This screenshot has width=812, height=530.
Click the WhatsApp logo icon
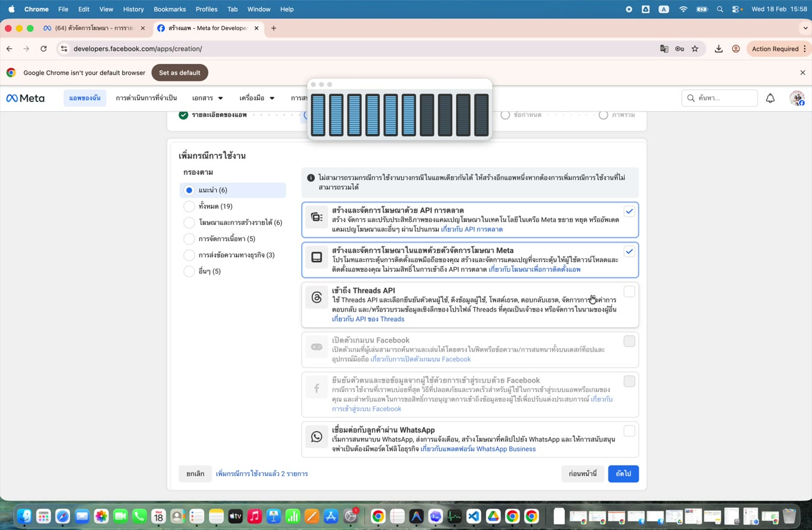[x=316, y=437]
